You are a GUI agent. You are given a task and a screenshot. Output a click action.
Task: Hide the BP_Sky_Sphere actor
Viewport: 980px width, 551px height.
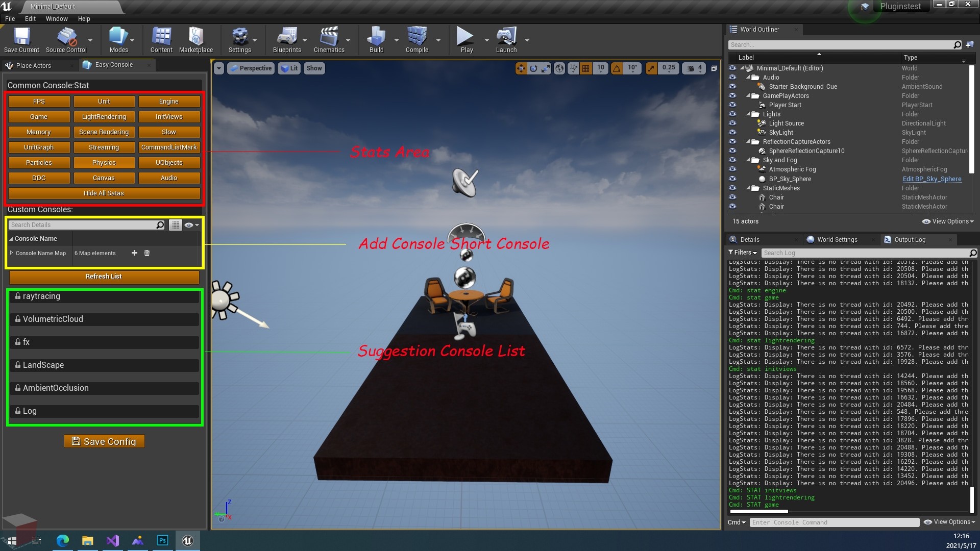click(732, 179)
